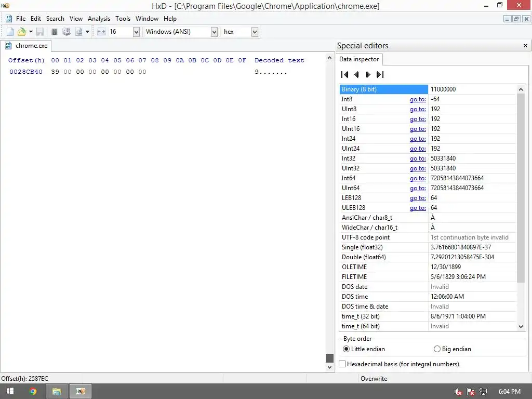The width and height of the screenshot is (532, 399).
Task: Jump to first byte in Data inspector
Action: pyautogui.click(x=345, y=75)
